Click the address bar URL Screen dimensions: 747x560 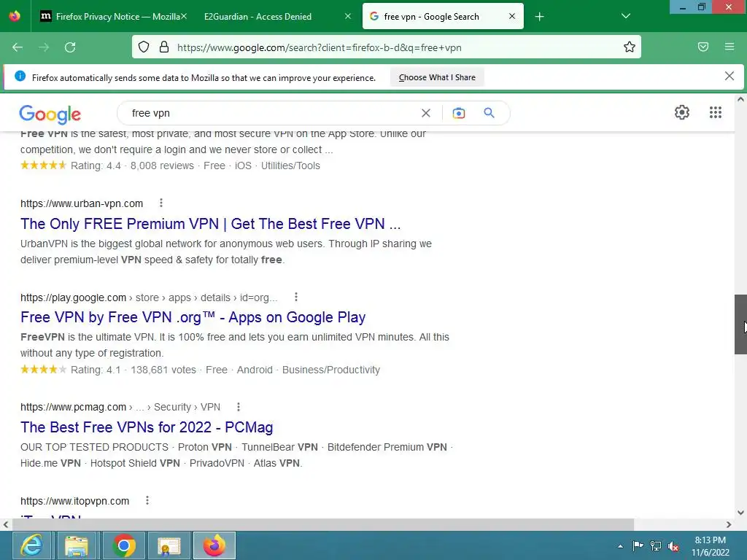320,47
